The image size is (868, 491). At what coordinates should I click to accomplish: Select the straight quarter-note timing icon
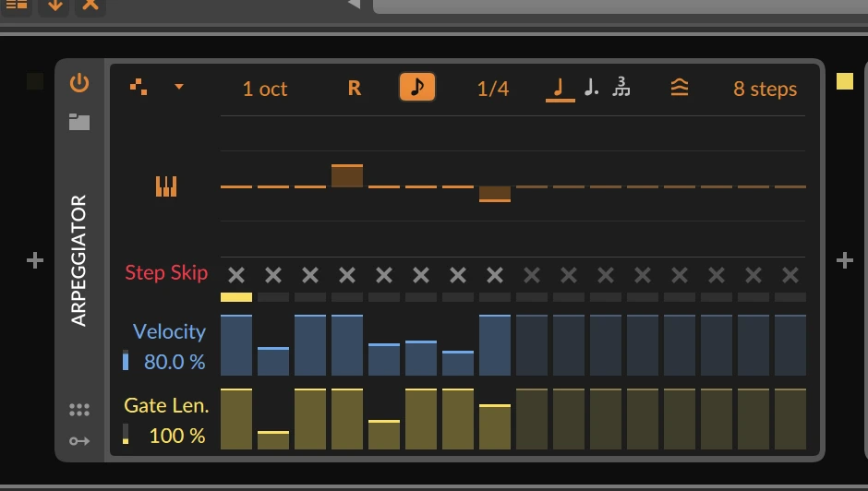560,89
